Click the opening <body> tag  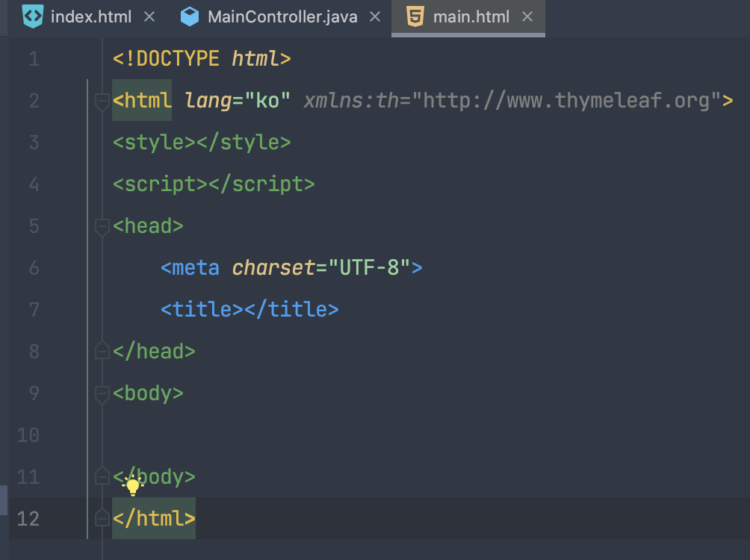[148, 393]
